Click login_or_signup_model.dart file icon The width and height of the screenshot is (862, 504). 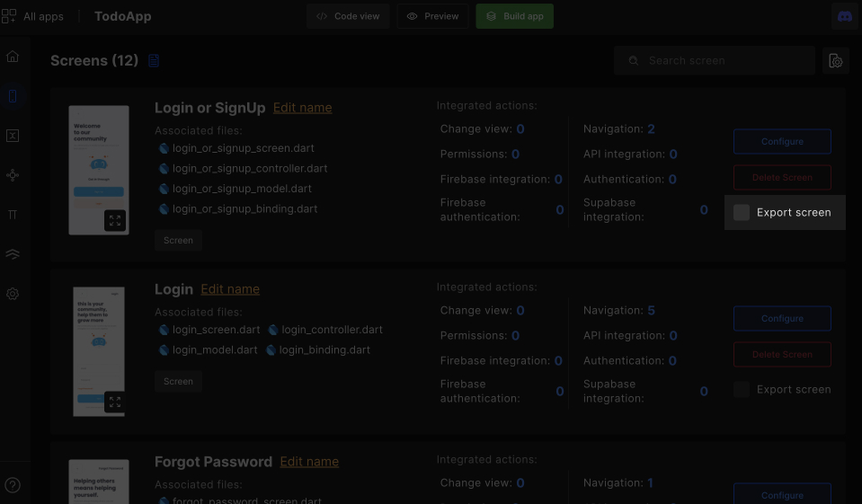pos(164,189)
